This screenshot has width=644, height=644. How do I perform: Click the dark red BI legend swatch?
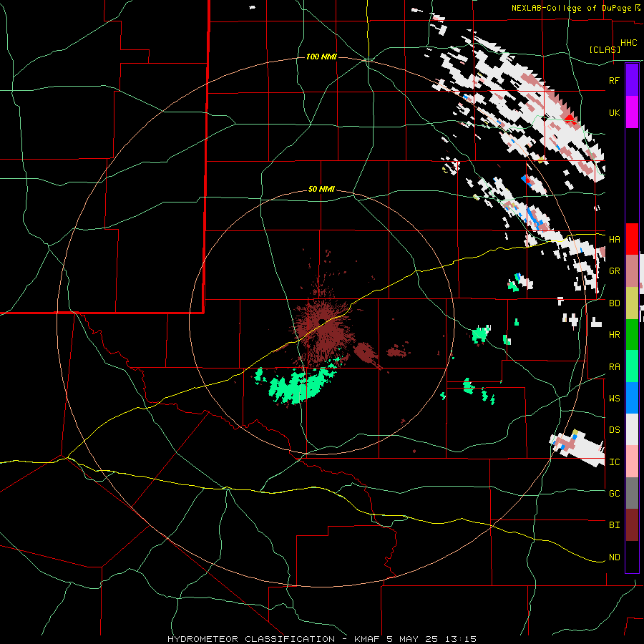coord(632,525)
